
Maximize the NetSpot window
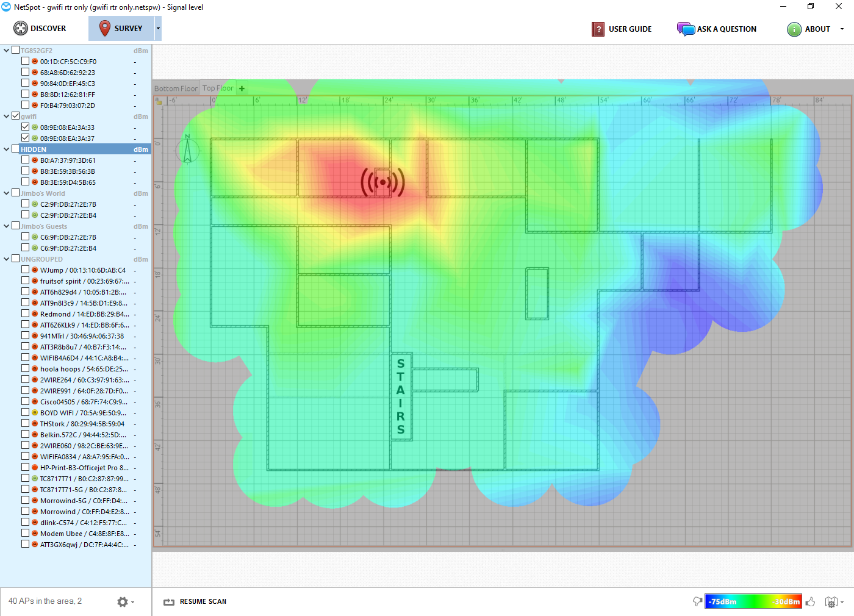point(811,7)
